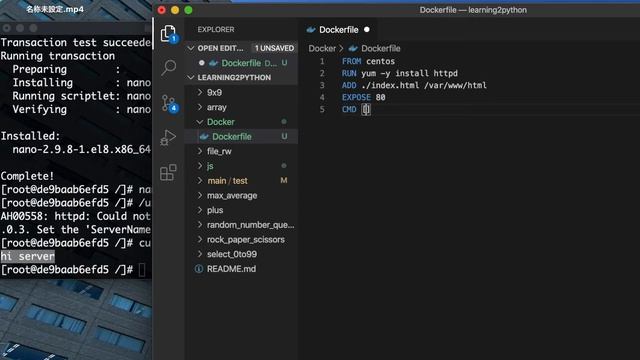Click the U status of Dockerfile in Docker folder

[x=284, y=136]
